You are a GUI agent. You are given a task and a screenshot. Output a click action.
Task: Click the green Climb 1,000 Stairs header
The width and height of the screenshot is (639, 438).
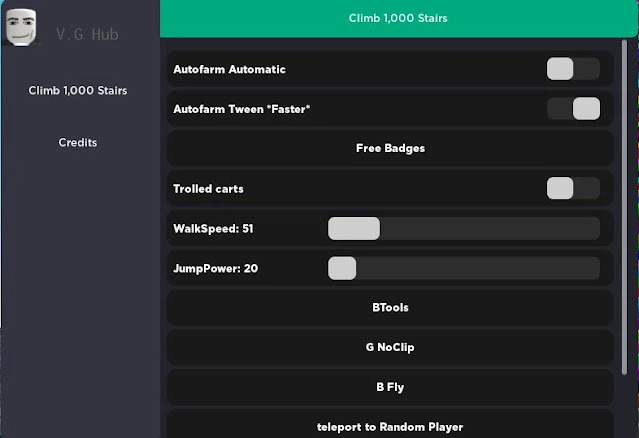(398, 18)
